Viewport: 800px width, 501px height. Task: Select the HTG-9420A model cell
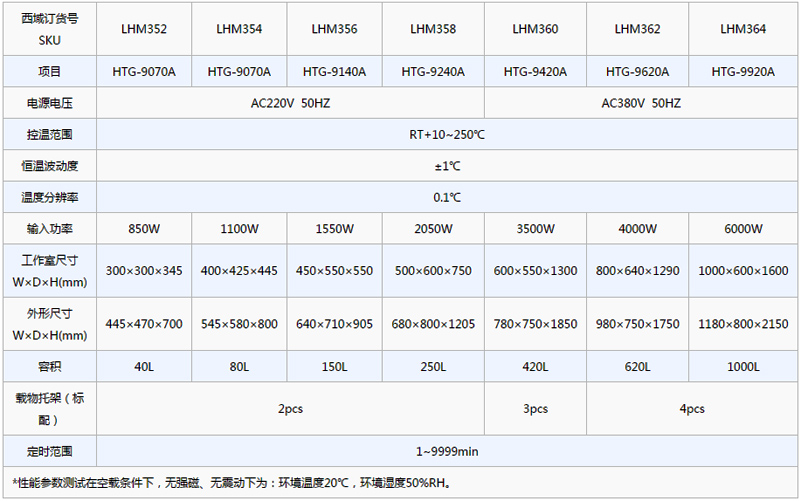click(535, 72)
